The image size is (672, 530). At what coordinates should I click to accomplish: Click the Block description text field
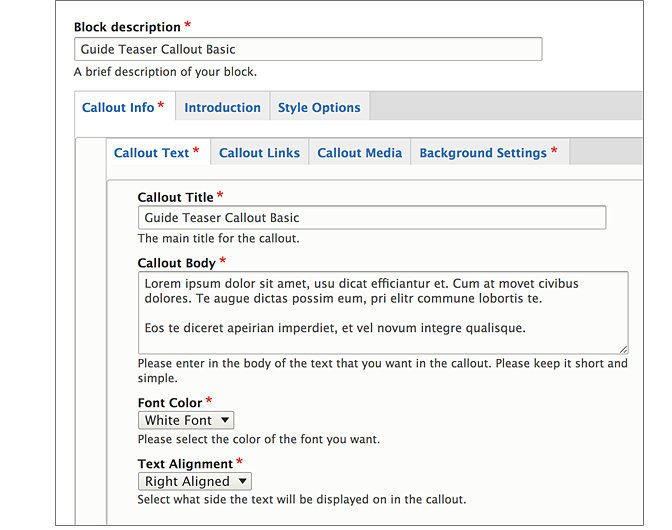[308, 50]
